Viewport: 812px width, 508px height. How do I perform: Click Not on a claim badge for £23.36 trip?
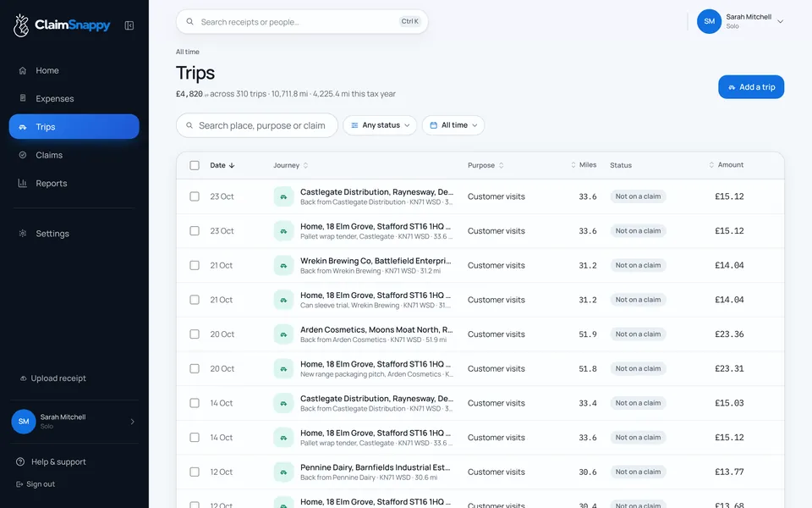638,334
